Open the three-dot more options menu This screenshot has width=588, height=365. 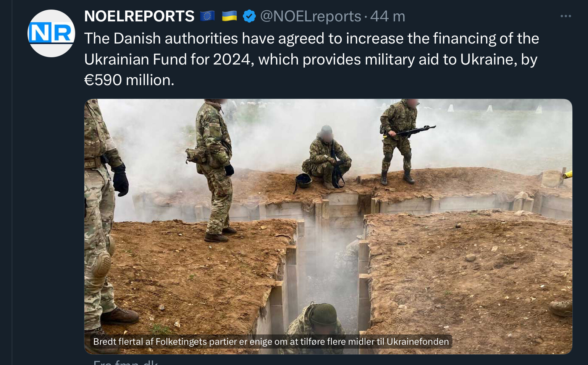click(565, 16)
